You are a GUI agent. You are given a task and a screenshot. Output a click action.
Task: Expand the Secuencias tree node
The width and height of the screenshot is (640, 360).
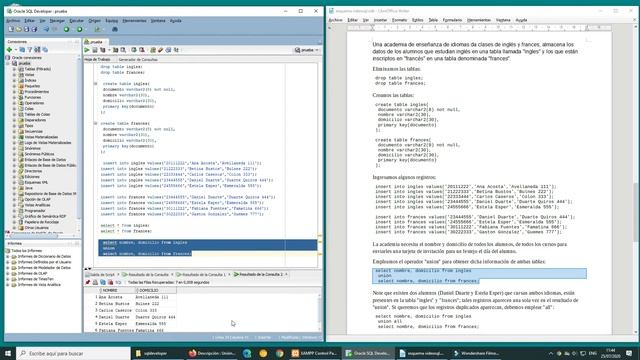pyautogui.click(x=15, y=131)
